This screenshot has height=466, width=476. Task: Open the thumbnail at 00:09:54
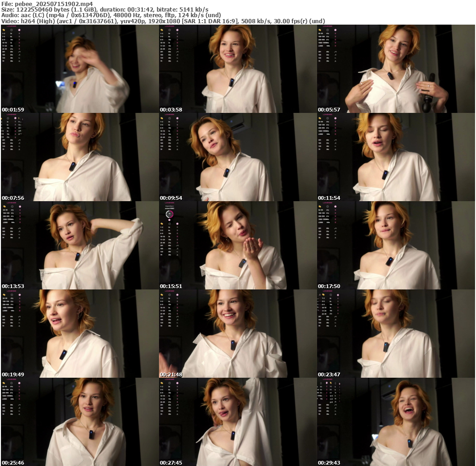click(238, 157)
